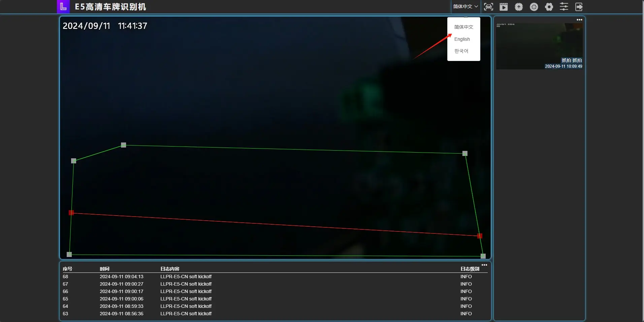
Task: Click the left red trigger line handle
Action: pyautogui.click(x=71, y=213)
